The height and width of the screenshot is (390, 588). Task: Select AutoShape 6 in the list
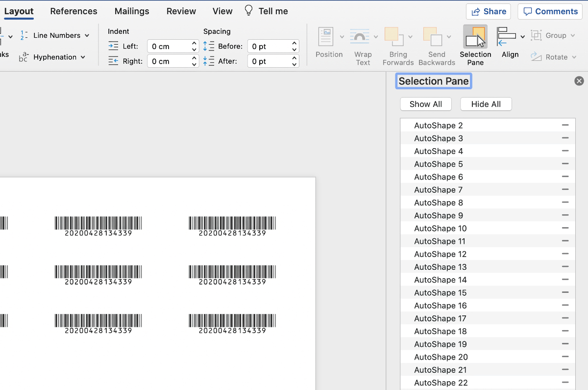coord(488,177)
